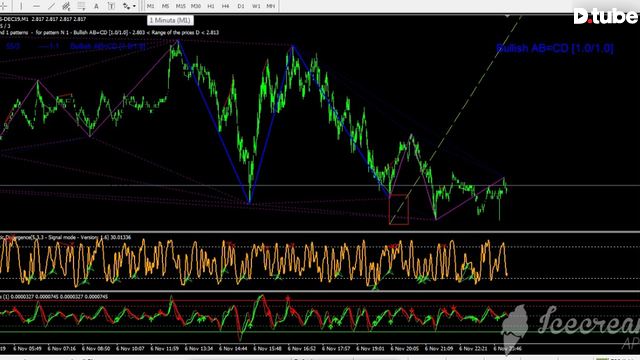Select the text tool labeled A
This screenshot has width=640, height=360.
(96, 6)
